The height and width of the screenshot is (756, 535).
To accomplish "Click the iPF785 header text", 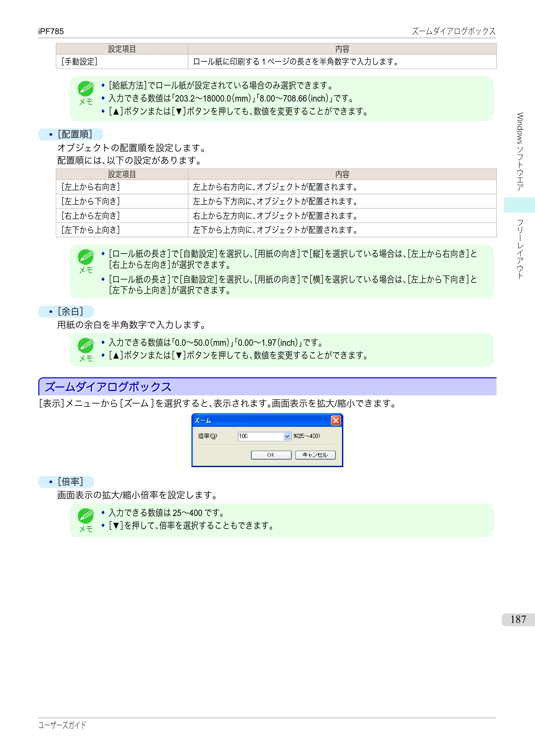I will click(51, 31).
